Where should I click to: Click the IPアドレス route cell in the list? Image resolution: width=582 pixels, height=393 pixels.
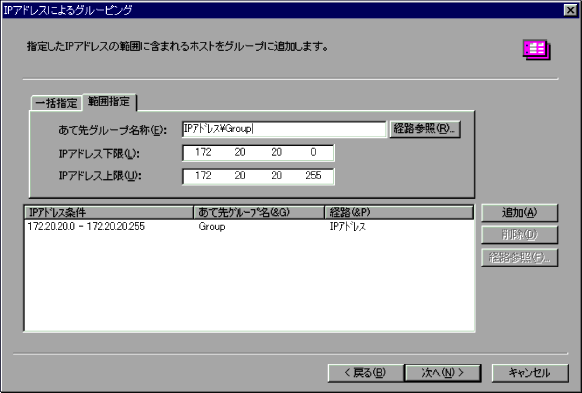tap(347, 226)
